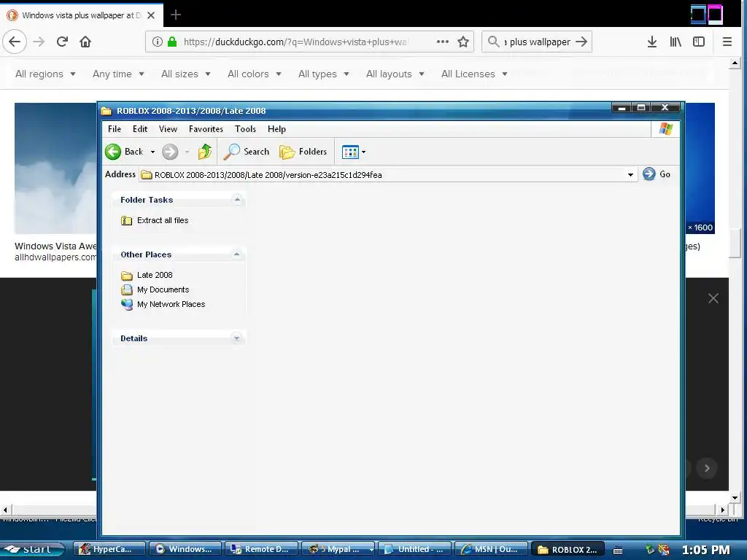Open Any time filter dropdown

118,74
